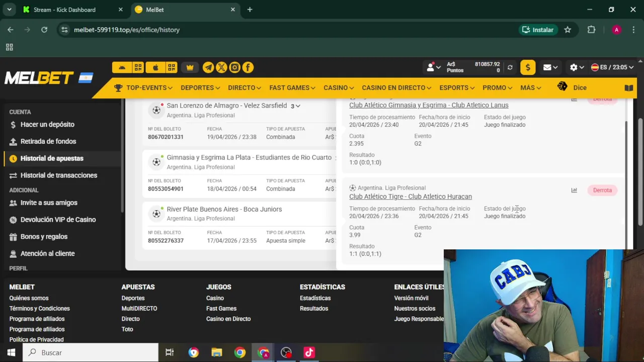Click Derrota badge for Tigre - Huracan
Image resolution: width=644 pixels, height=362 pixels.
[x=602, y=190]
